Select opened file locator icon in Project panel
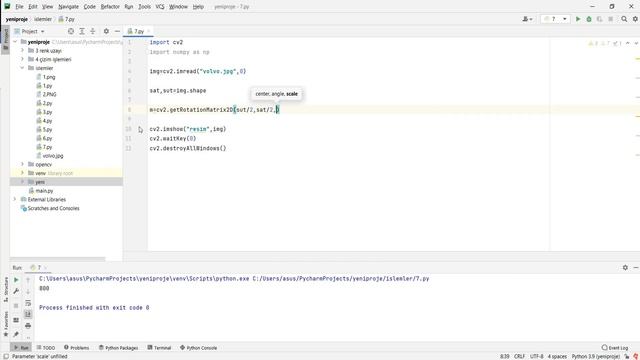The height and width of the screenshot is (360, 640). 71,31
